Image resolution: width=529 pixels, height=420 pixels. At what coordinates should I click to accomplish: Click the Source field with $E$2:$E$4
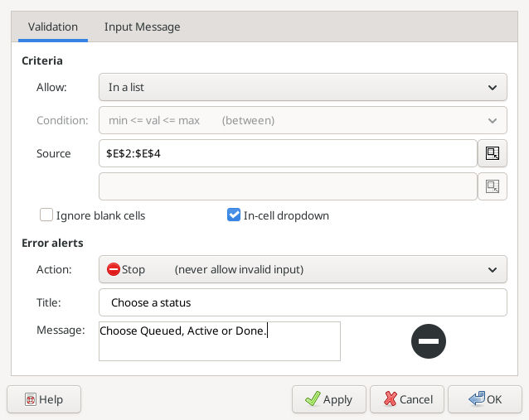pyautogui.click(x=288, y=153)
